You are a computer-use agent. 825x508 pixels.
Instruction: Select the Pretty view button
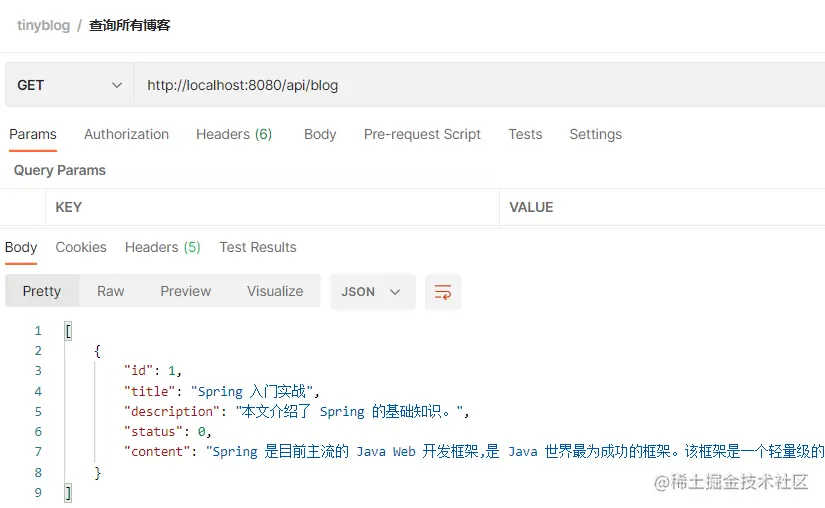coord(42,291)
